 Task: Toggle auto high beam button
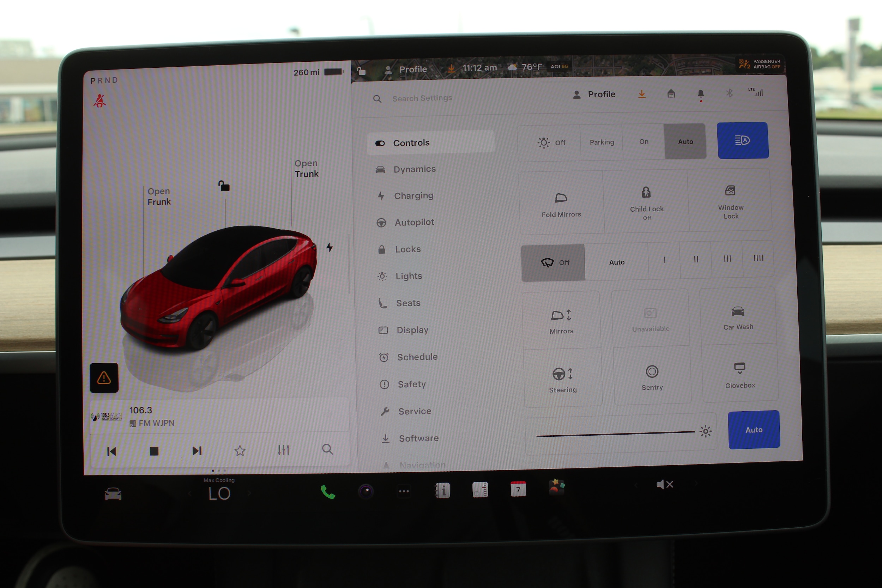tap(743, 140)
